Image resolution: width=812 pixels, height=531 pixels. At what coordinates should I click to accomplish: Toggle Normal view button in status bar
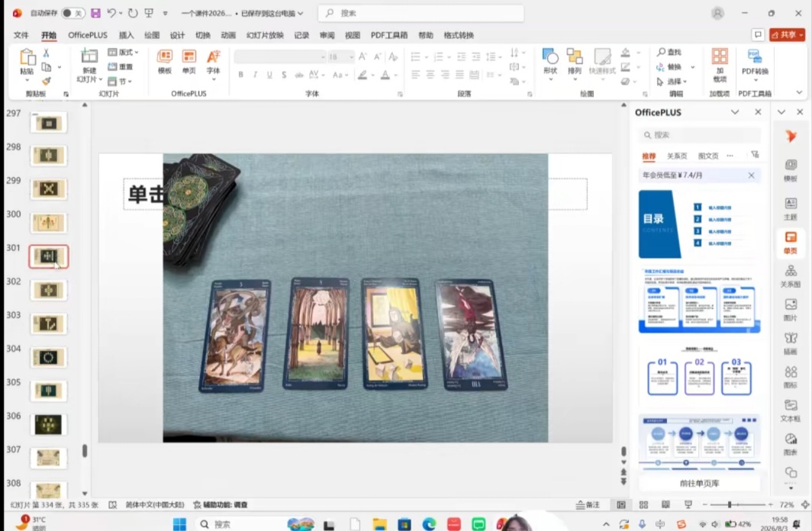coord(621,504)
